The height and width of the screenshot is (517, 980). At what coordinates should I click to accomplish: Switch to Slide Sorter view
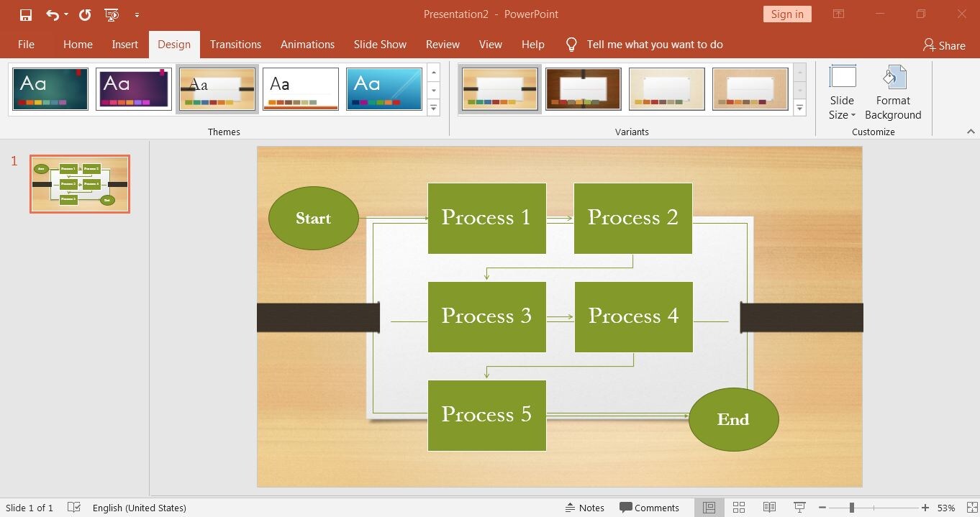pyautogui.click(x=739, y=508)
